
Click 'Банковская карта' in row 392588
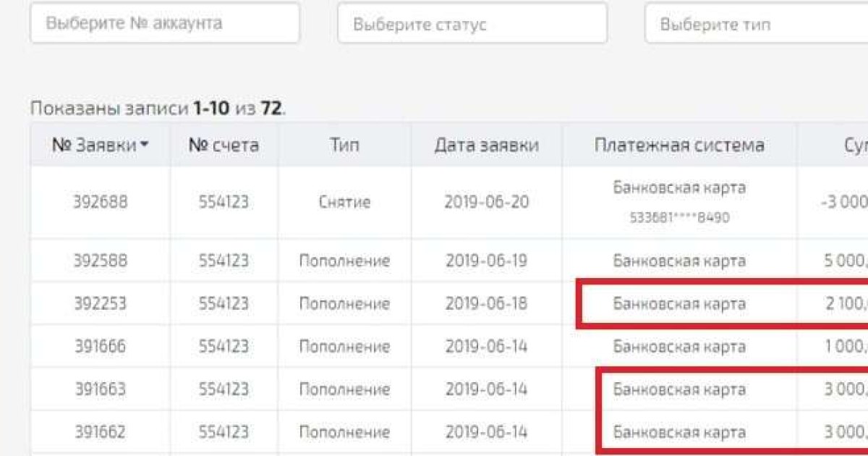(679, 261)
